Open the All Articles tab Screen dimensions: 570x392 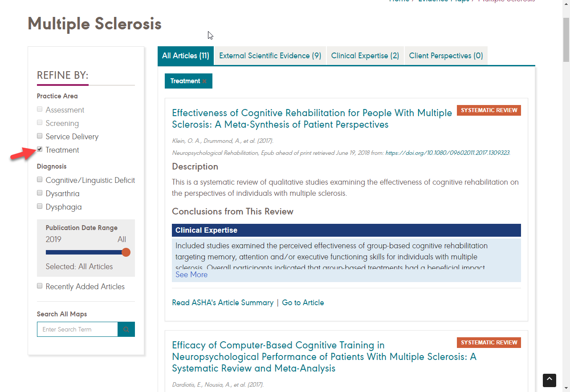pyautogui.click(x=185, y=56)
